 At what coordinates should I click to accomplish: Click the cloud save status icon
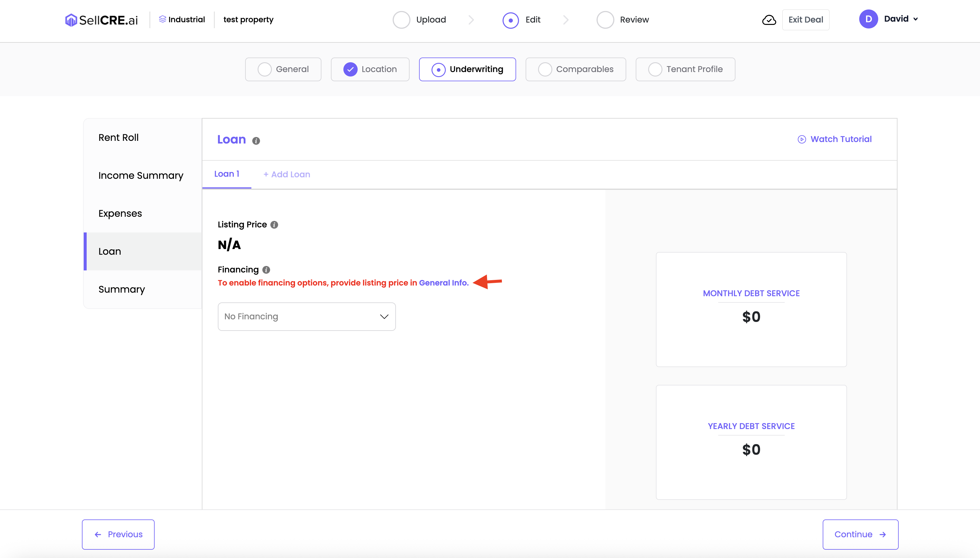click(769, 20)
